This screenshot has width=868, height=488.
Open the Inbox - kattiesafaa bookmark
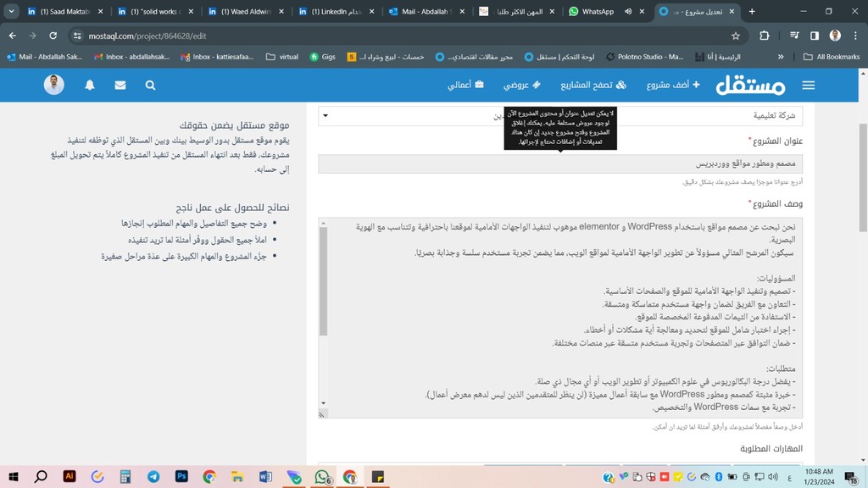click(217, 57)
